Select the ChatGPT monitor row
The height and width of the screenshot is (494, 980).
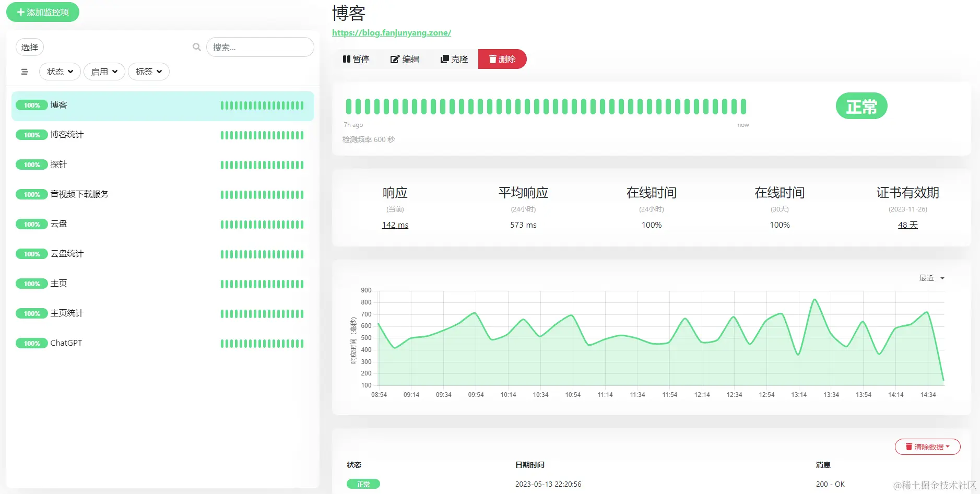pyautogui.click(x=163, y=344)
